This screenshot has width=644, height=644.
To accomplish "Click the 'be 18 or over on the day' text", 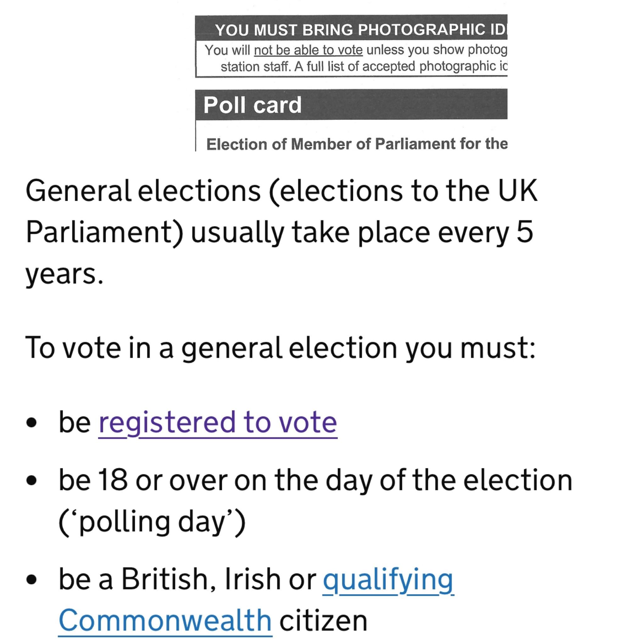I will pos(315,480).
